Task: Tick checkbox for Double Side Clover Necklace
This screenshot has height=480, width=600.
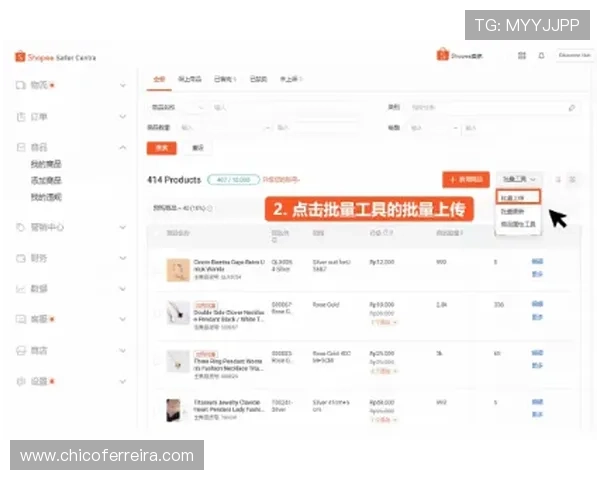Action: [156, 312]
